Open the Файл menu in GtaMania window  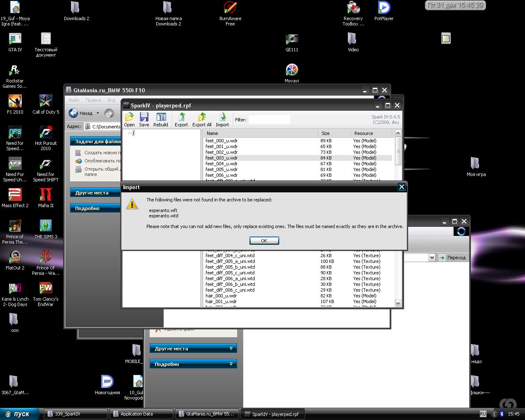pos(74,100)
